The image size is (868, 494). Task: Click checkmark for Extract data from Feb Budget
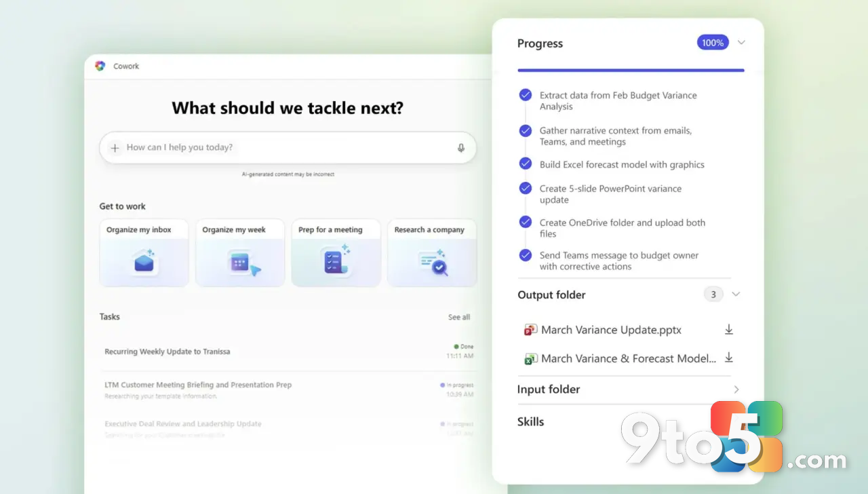click(x=526, y=95)
